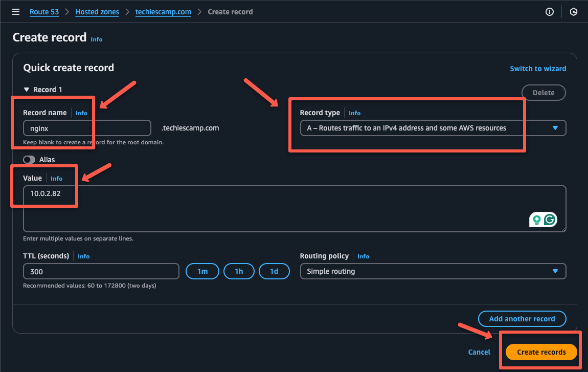This screenshot has height=372, width=588.
Task: Click Info link beside Create record heading
Action: pyautogui.click(x=96, y=39)
